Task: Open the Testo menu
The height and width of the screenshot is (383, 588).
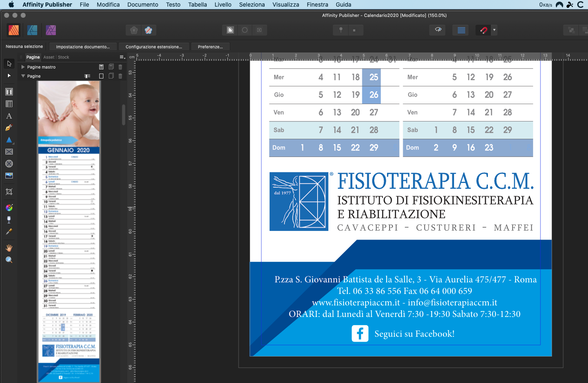Action: 173,5
